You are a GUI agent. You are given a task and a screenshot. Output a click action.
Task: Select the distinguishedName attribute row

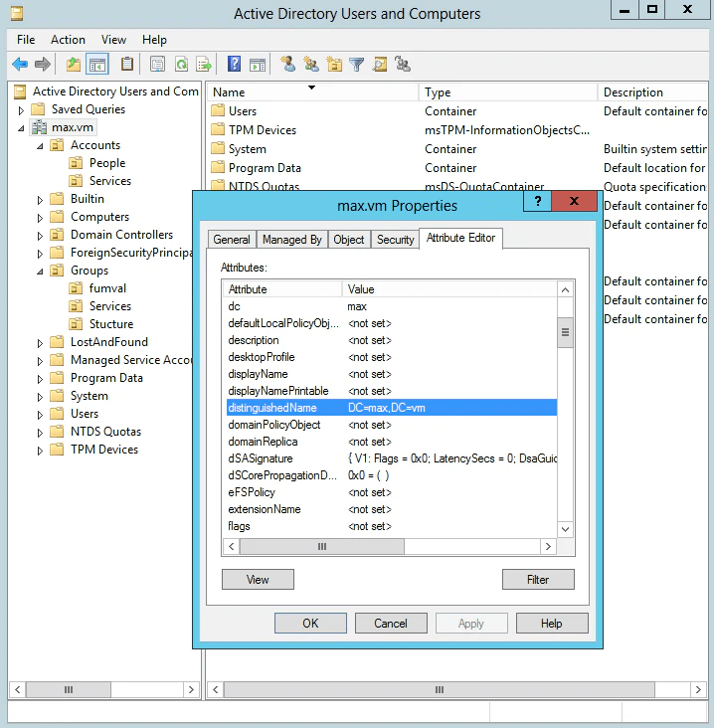[x=392, y=408]
